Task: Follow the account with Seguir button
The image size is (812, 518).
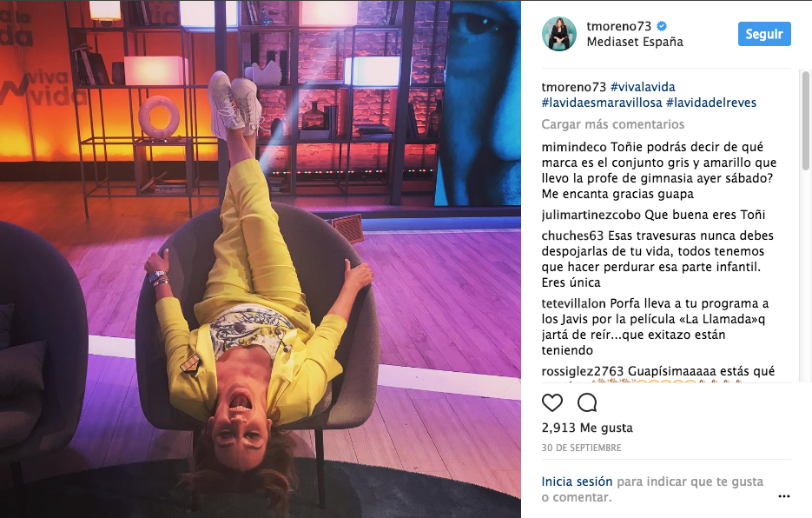Action: coord(764,34)
